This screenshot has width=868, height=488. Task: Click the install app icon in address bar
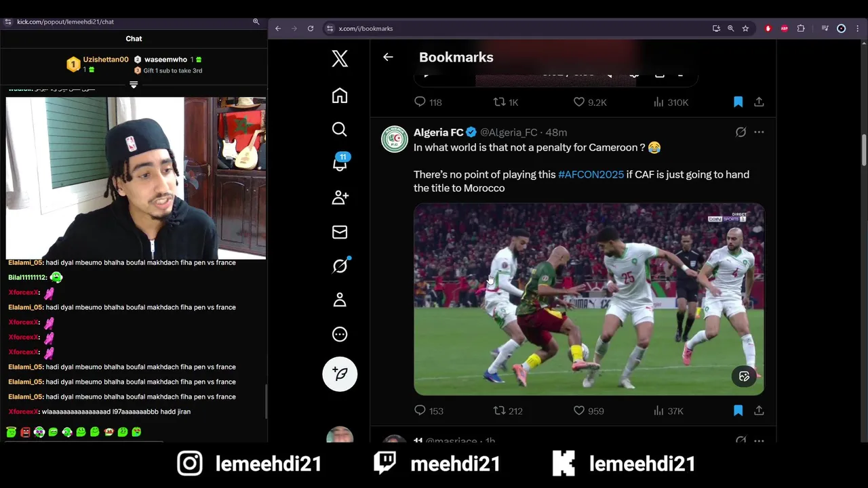tap(716, 28)
